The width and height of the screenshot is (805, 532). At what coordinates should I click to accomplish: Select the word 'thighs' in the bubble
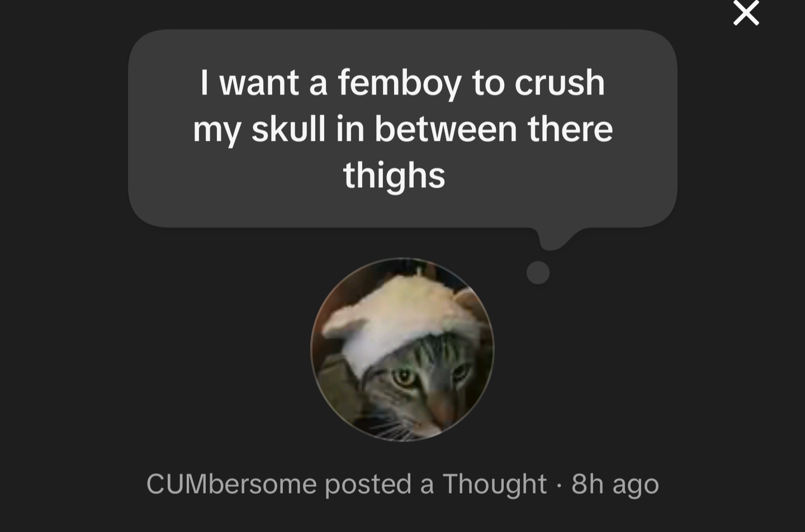point(394,175)
